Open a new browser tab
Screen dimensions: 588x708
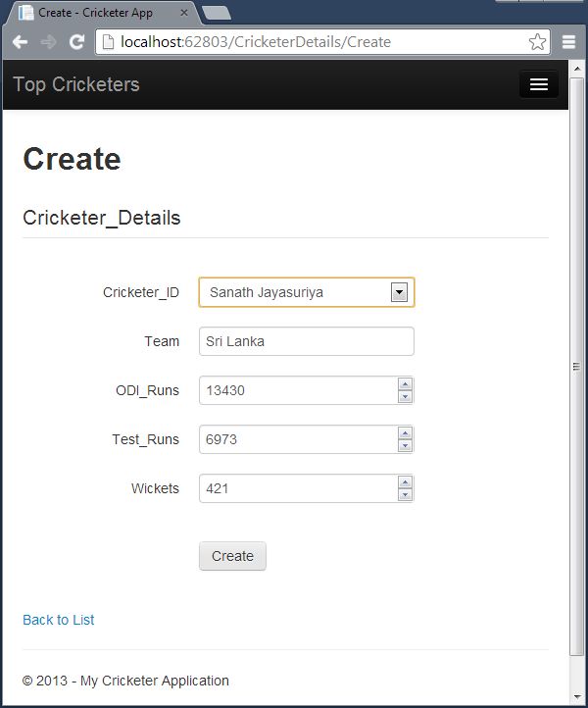216,13
